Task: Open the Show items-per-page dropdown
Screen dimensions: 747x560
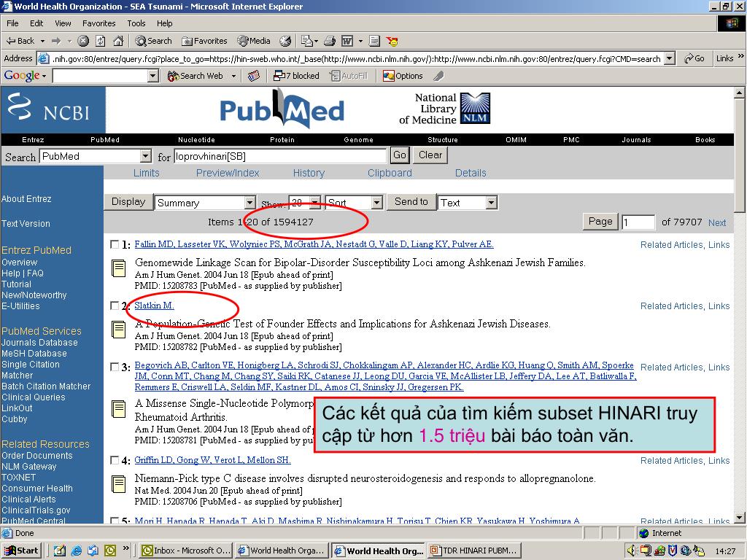Action: (x=305, y=203)
